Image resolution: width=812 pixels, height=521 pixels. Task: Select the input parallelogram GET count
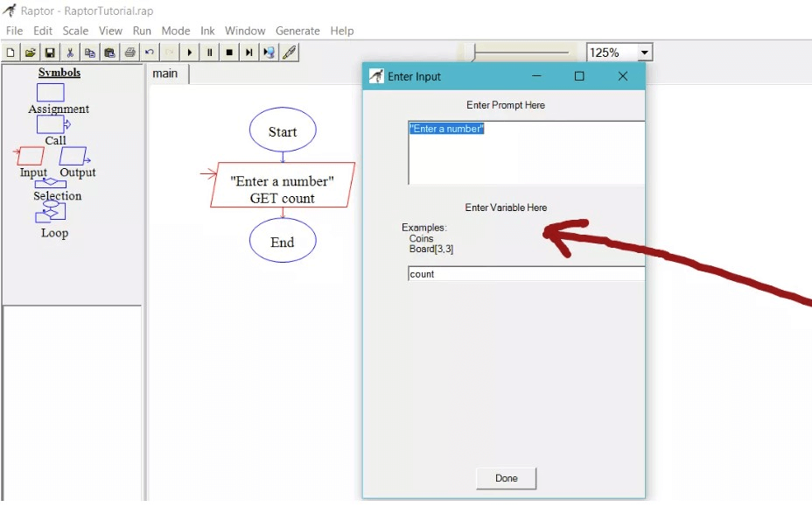(x=283, y=185)
